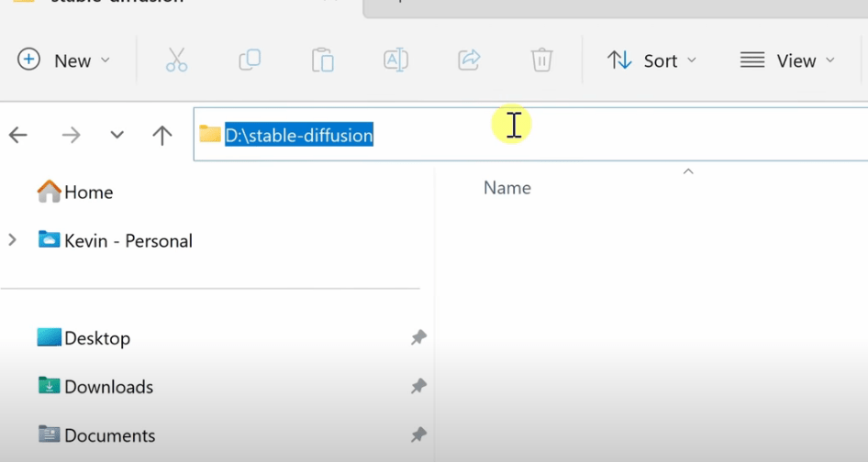Viewport: 868px width, 462px height.
Task: Open the recent locations chevron dropdown
Action: click(x=117, y=136)
